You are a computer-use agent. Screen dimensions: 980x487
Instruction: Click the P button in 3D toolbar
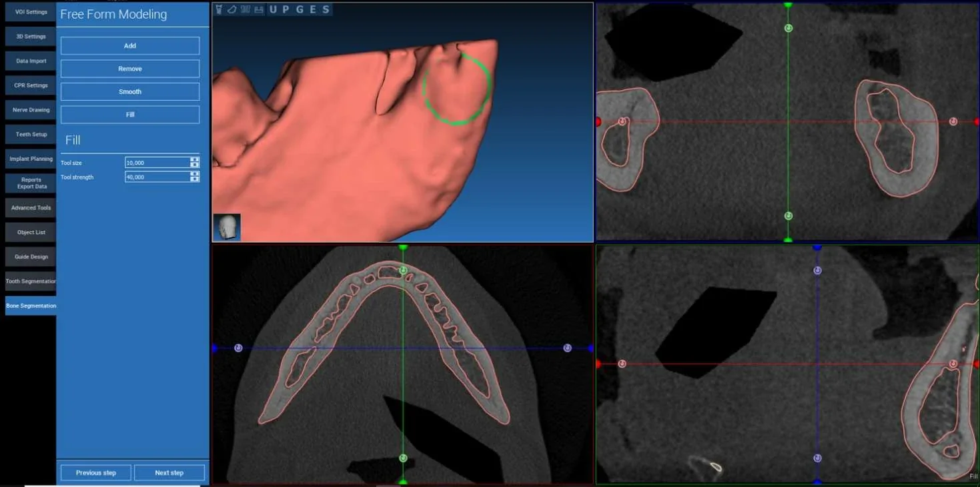coord(286,9)
